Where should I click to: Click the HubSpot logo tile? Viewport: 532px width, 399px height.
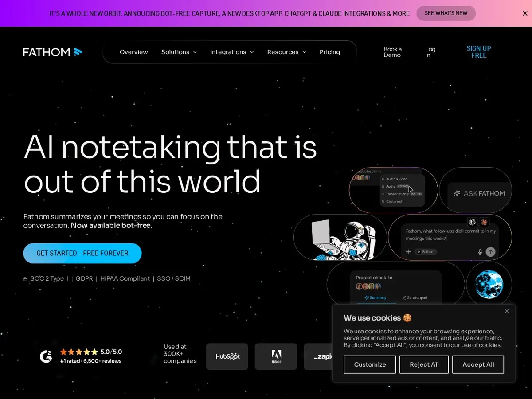[x=227, y=356]
